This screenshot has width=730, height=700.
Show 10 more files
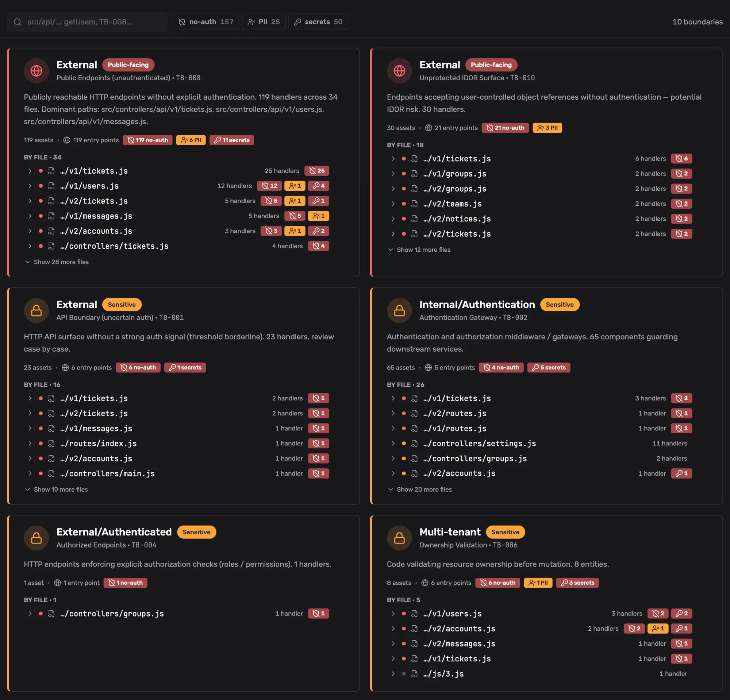tap(56, 490)
